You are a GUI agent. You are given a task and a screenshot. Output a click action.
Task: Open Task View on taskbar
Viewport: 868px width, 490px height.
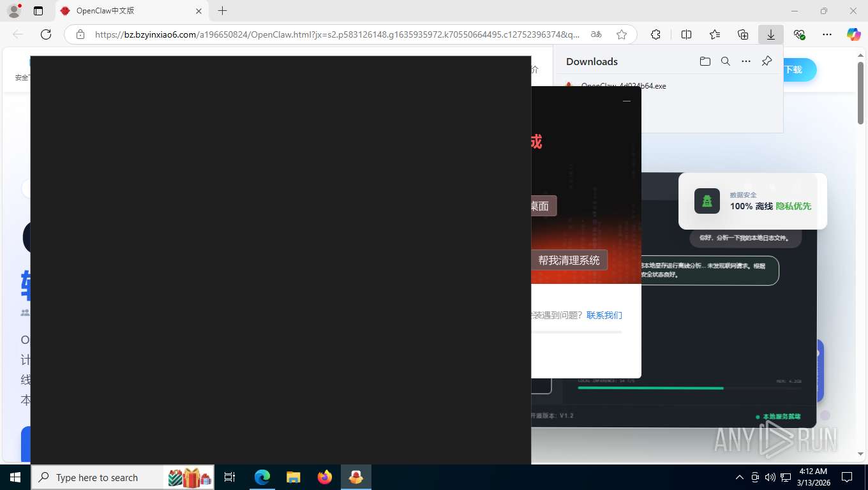click(230, 477)
